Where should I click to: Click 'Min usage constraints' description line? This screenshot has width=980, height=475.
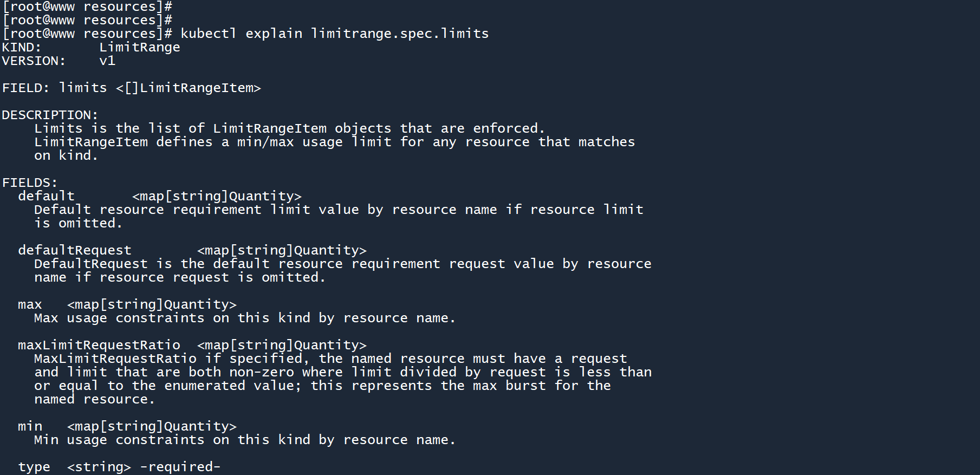pyautogui.click(x=244, y=440)
